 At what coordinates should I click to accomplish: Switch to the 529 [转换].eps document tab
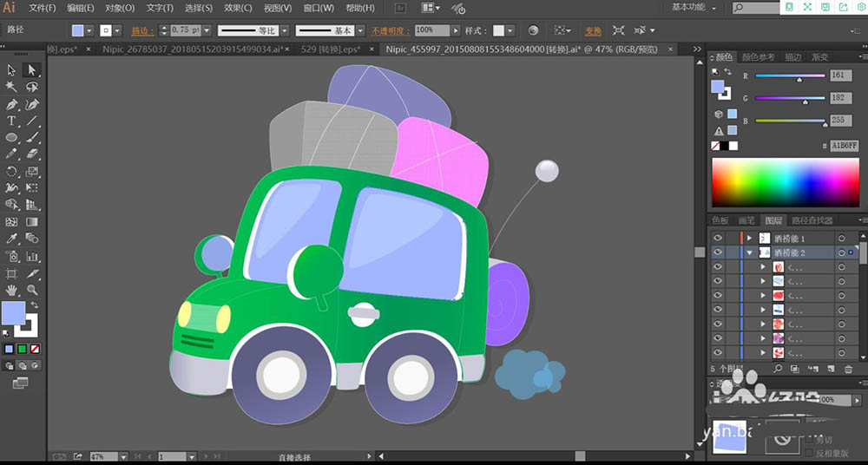point(331,49)
